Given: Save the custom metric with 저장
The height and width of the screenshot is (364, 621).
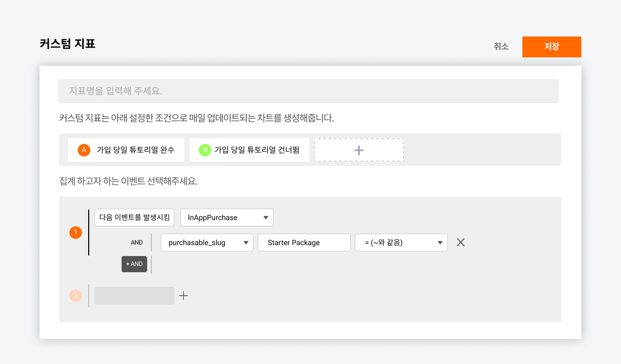Looking at the screenshot, I should [552, 46].
